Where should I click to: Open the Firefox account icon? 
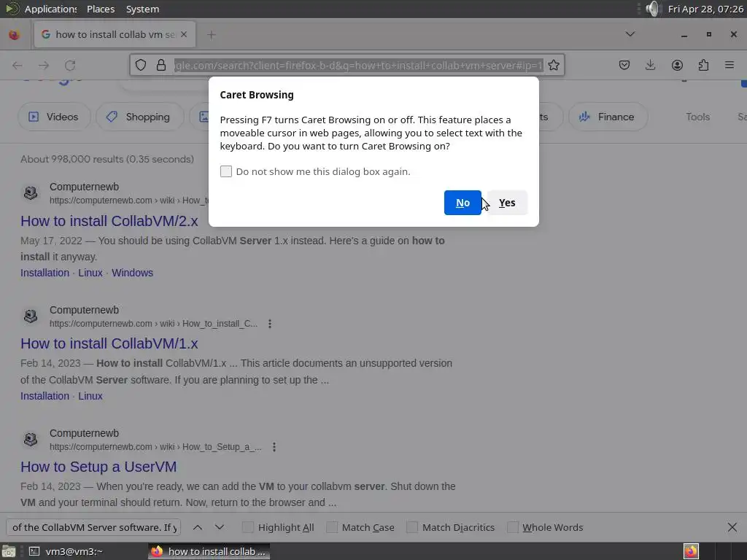677,65
